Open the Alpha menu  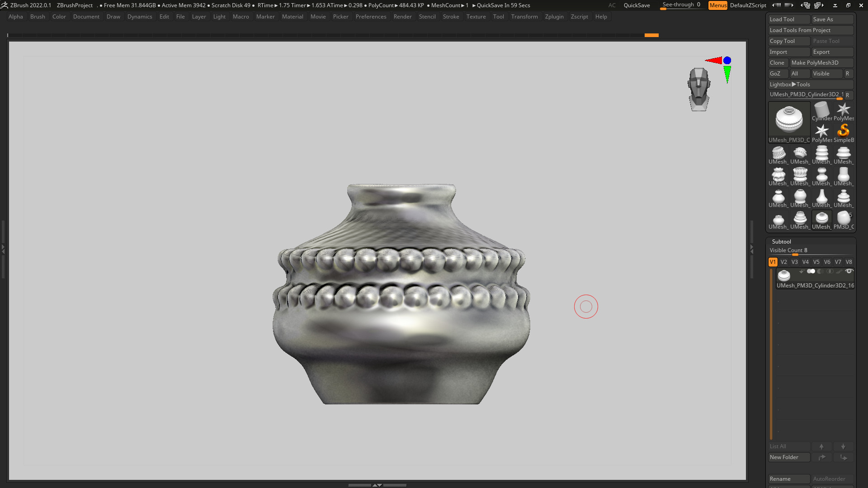(16, 17)
